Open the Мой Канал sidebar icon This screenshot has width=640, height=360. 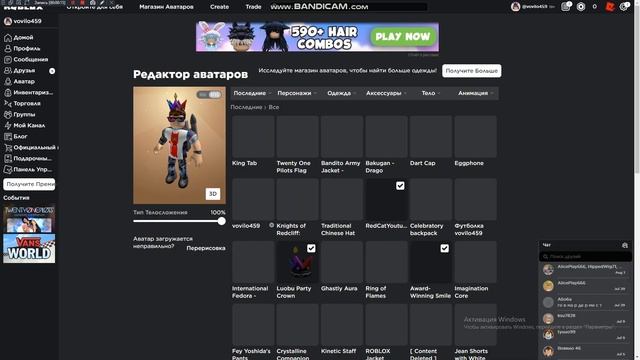pyautogui.click(x=8, y=126)
